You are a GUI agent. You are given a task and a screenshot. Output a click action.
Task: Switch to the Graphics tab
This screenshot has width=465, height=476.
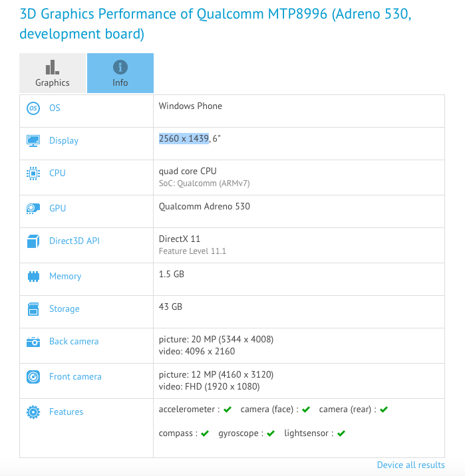(x=53, y=73)
